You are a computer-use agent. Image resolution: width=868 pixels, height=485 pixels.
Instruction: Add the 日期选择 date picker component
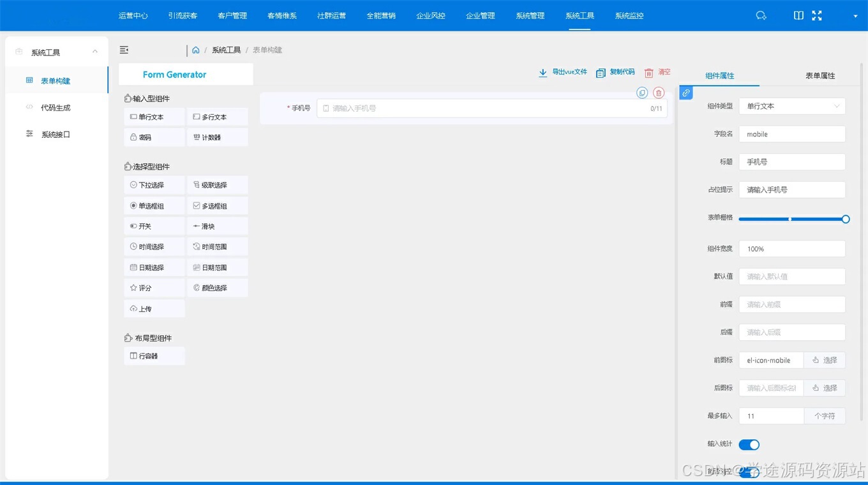click(154, 268)
